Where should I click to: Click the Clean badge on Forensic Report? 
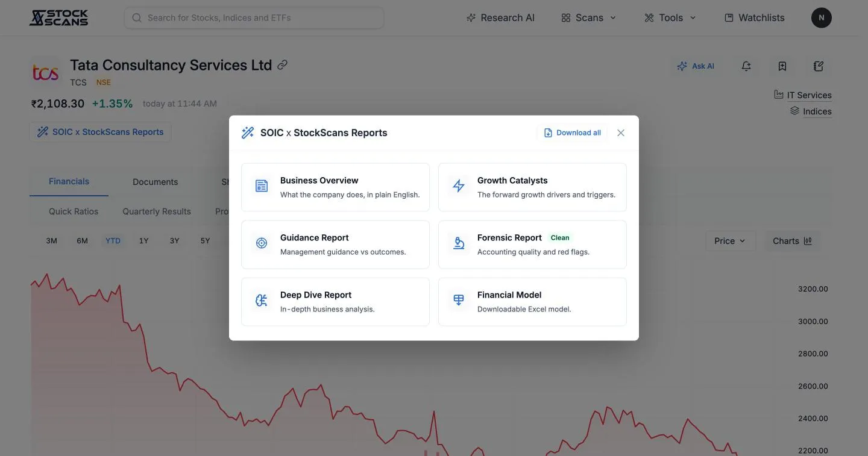point(560,238)
